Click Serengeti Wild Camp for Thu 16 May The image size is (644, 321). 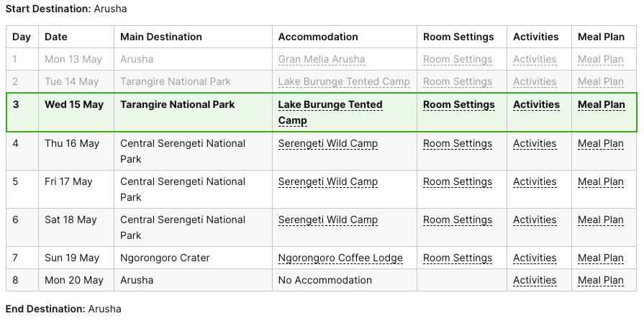tap(328, 144)
